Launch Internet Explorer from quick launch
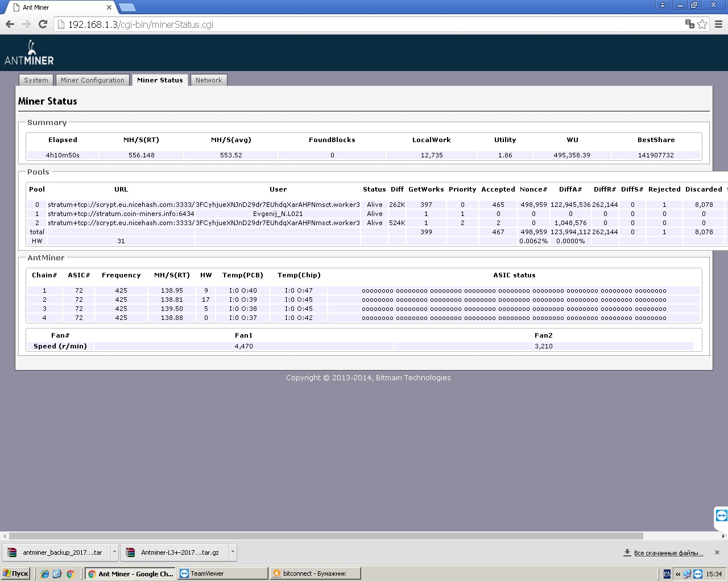The width and height of the screenshot is (728, 582). (x=45, y=574)
